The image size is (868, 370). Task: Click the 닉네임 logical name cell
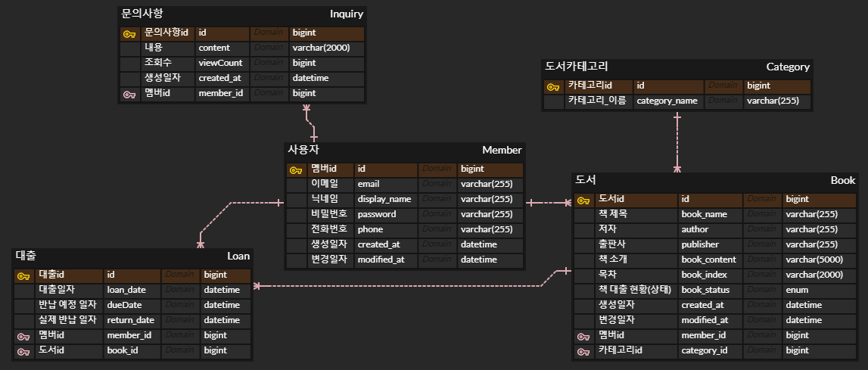[x=331, y=200]
